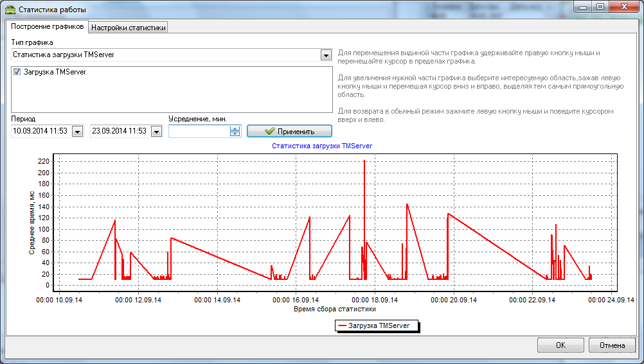Open the period start date picker arrow
The image size is (644, 364).
(77, 132)
